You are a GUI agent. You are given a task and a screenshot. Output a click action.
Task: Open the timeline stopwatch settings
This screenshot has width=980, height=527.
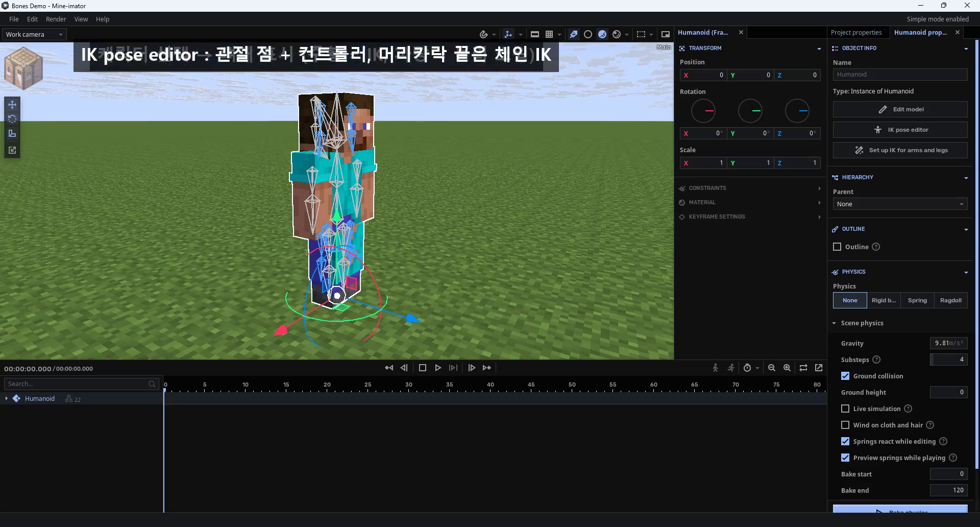[747, 368]
